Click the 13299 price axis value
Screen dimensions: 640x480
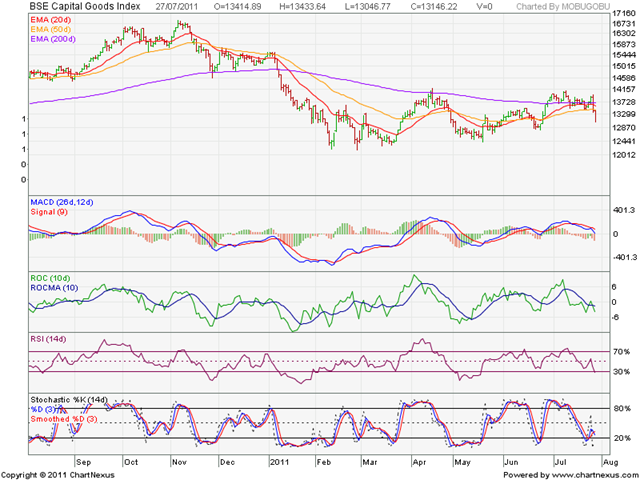pos(624,115)
